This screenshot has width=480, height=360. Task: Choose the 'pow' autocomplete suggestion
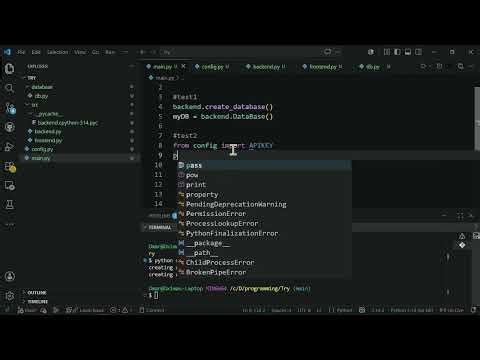pos(264,175)
